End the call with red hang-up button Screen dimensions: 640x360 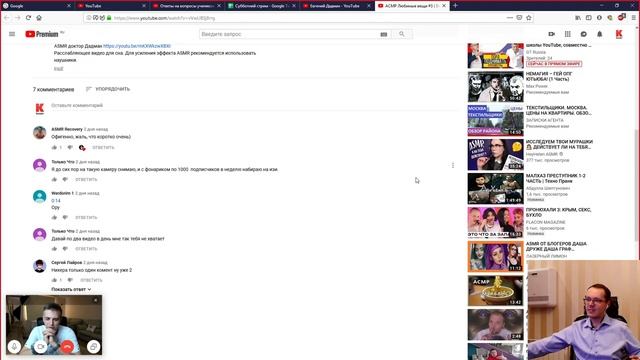pyautogui.click(x=67, y=347)
